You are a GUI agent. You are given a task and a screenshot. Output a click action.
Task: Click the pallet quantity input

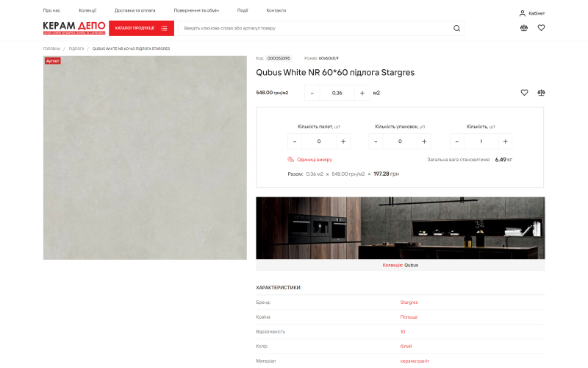(x=319, y=141)
